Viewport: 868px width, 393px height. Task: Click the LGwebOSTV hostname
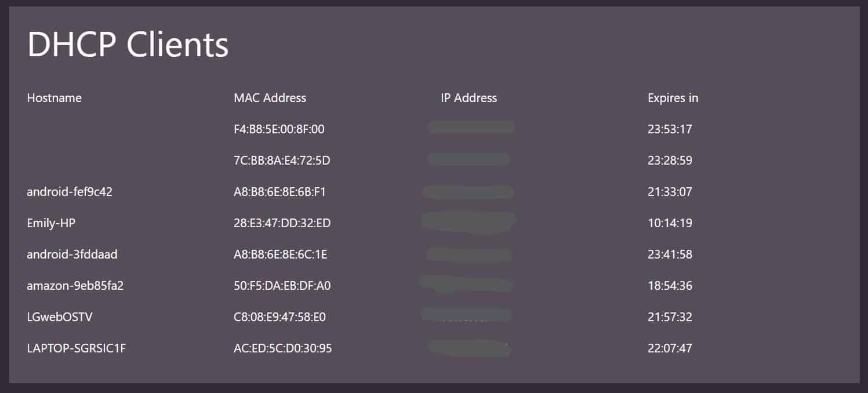(x=59, y=317)
